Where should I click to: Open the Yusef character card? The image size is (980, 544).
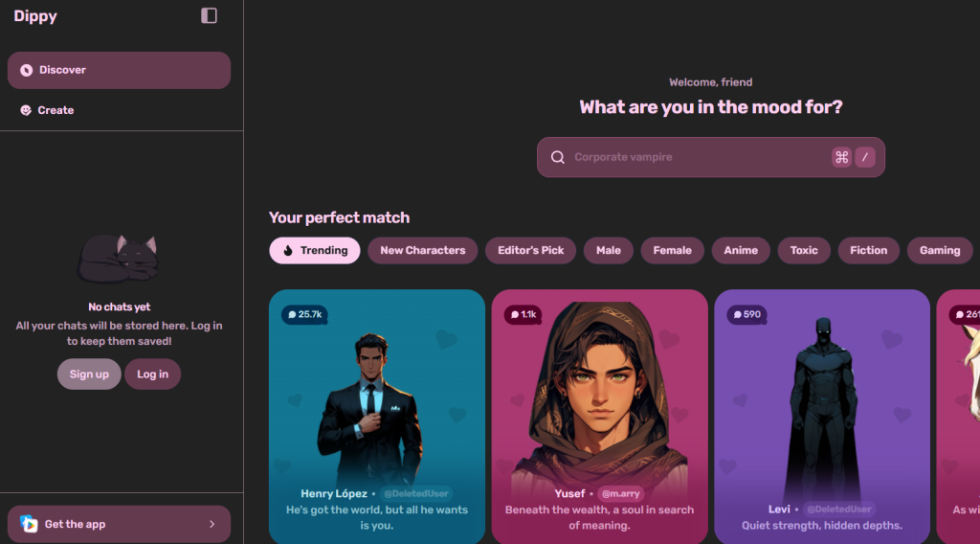tap(599, 417)
